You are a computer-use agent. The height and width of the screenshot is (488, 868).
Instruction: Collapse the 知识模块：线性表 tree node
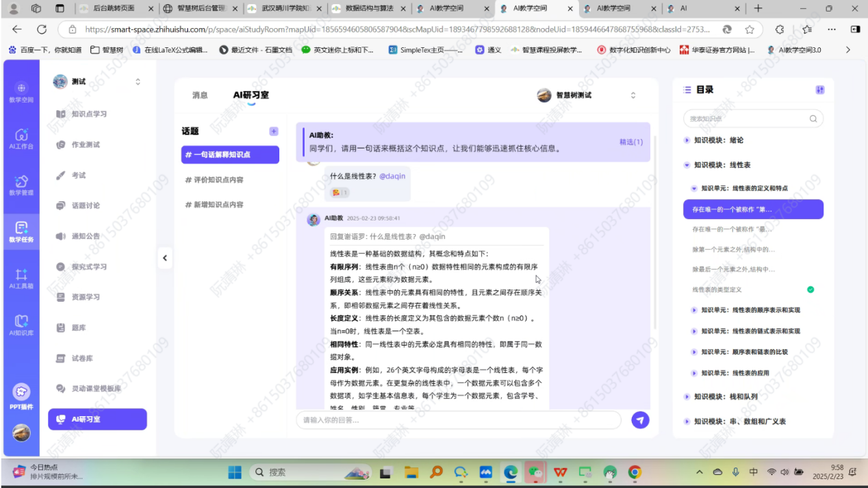(687, 165)
